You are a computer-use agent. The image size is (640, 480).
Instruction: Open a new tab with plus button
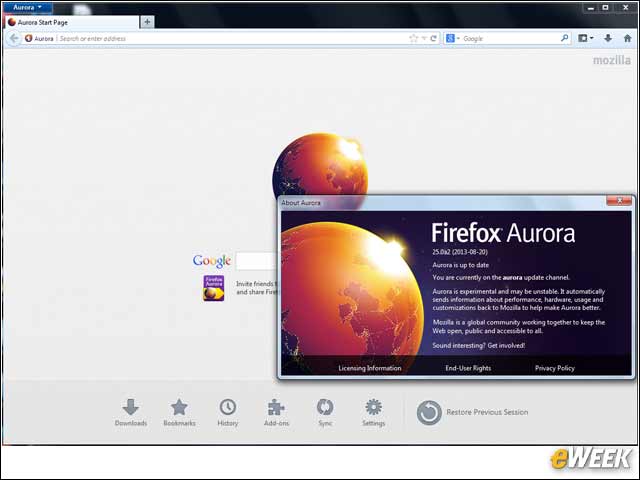click(x=147, y=22)
